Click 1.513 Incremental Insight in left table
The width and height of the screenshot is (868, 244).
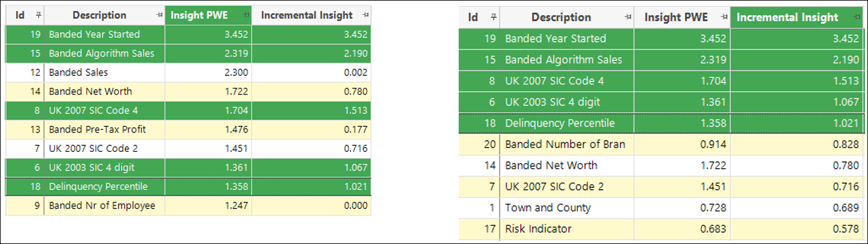pyautogui.click(x=355, y=110)
